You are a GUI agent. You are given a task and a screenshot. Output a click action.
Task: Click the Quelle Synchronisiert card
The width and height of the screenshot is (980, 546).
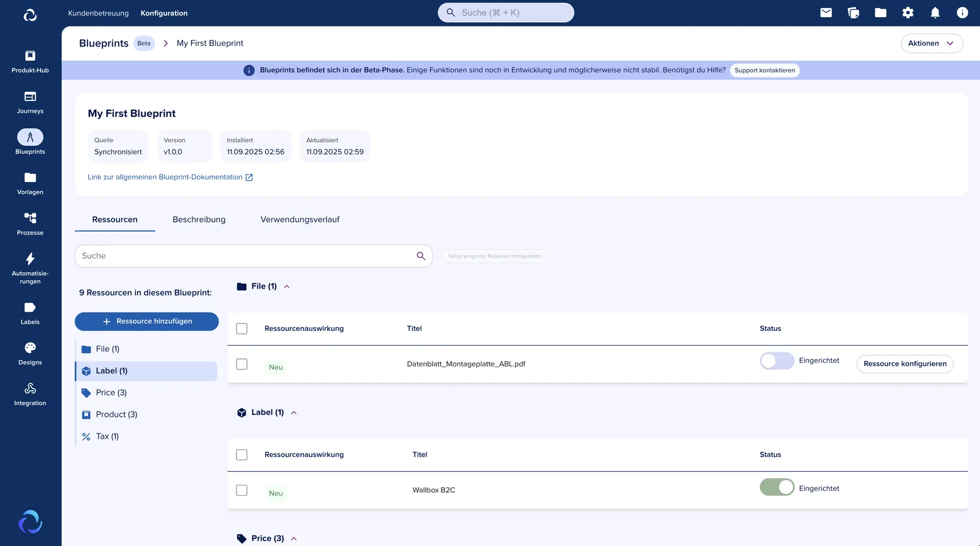click(118, 146)
